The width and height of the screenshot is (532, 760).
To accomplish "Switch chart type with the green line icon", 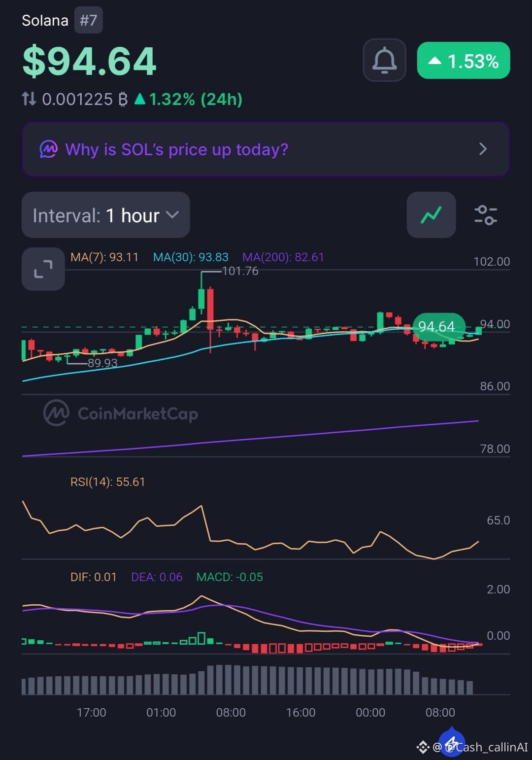I will pyautogui.click(x=431, y=215).
